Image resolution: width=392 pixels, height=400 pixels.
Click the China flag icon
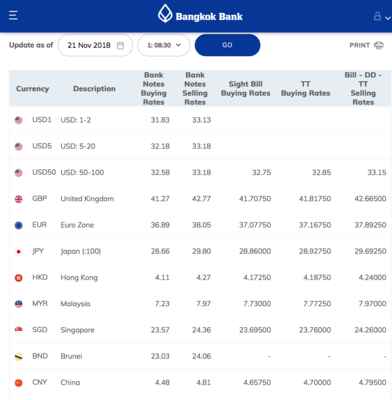pyautogui.click(x=19, y=383)
